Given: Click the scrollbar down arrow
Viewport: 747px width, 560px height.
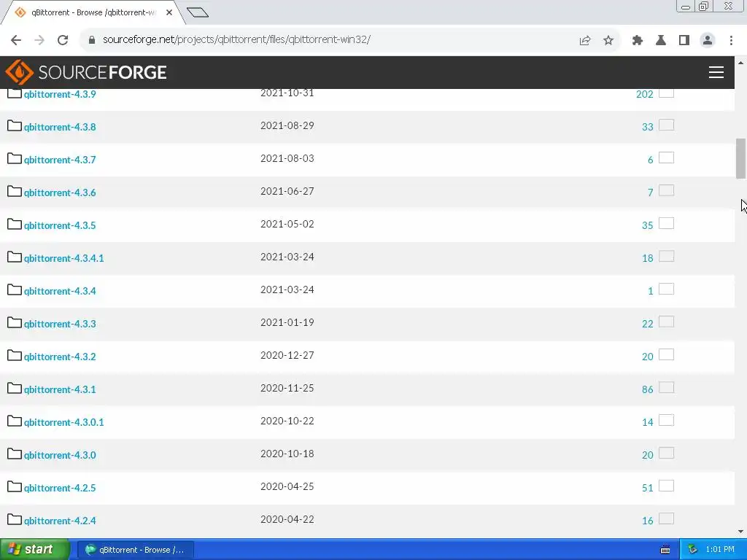Looking at the screenshot, I should [740, 532].
